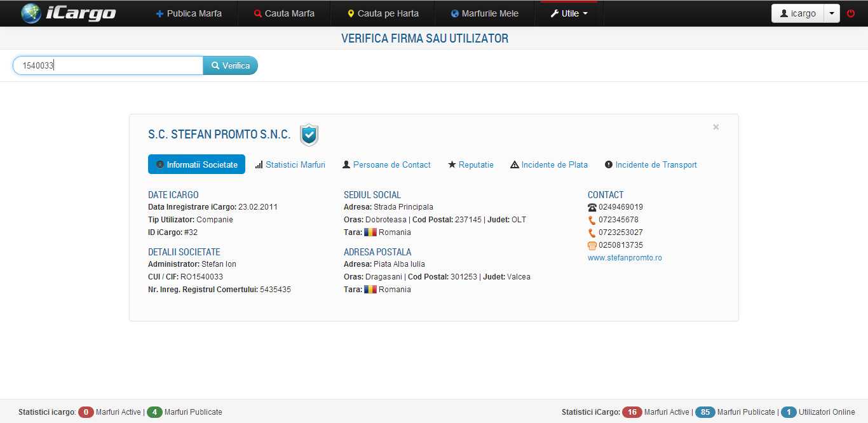Show the Reputatie tab
868x423 pixels.
pos(471,164)
